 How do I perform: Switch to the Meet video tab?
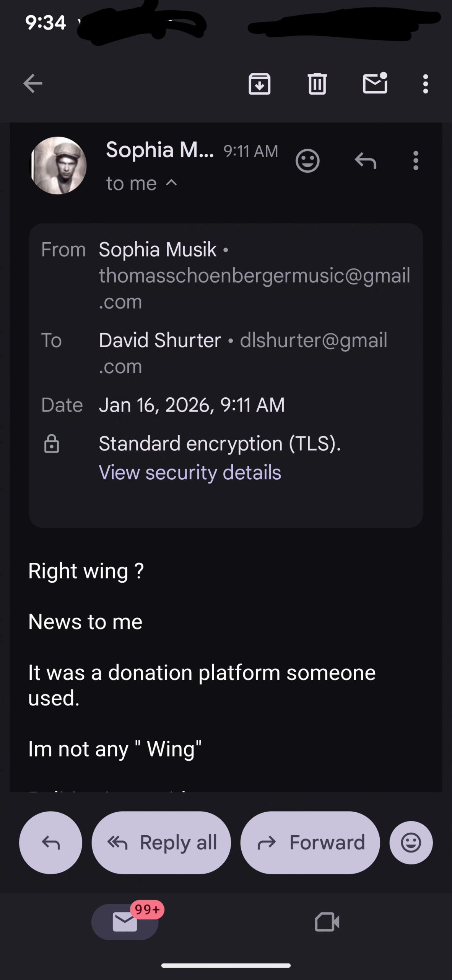pyautogui.click(x=327, y=921)
